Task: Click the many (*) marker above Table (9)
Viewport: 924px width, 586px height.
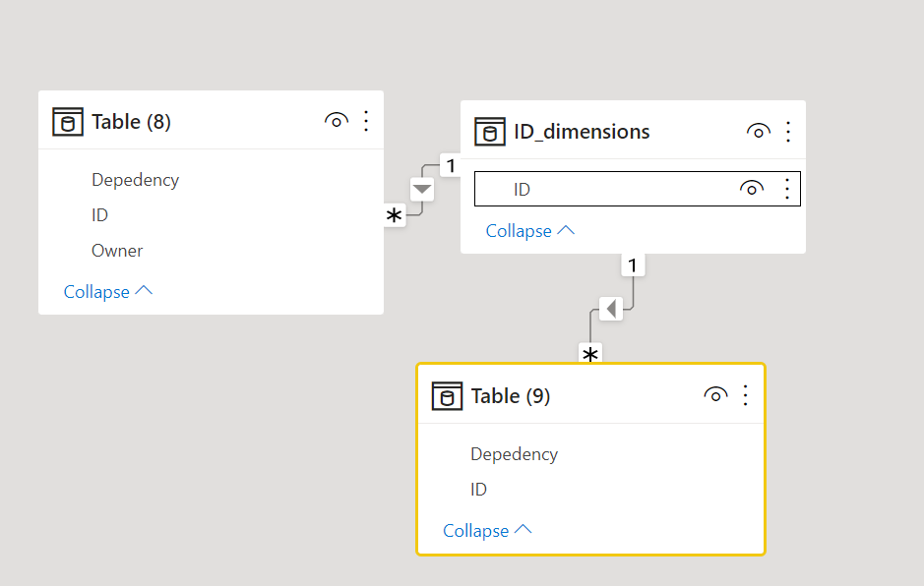Action: pos(590,353)
